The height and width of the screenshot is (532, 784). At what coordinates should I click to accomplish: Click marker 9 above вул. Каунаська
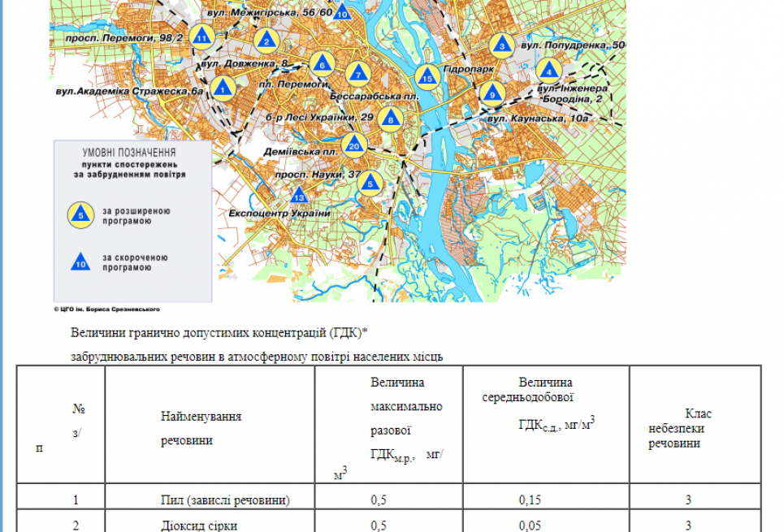[x=491, y=94]
